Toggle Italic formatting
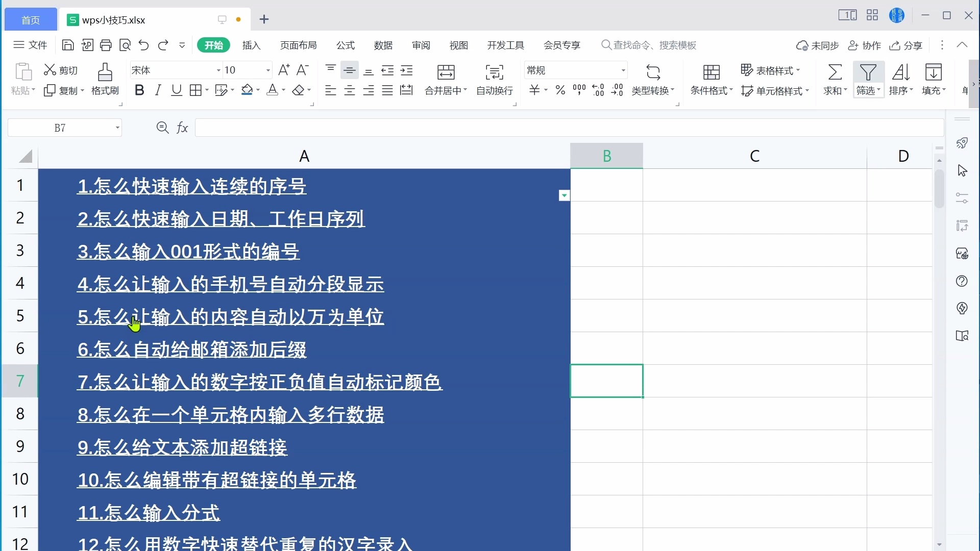The image size is (980, 551). click(x=158, y=91)
